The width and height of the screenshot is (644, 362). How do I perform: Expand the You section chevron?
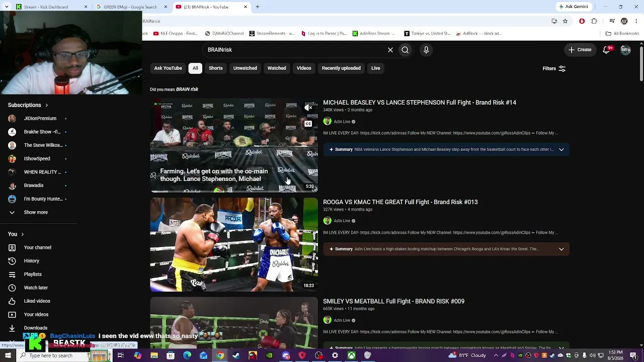coord(22,234)
